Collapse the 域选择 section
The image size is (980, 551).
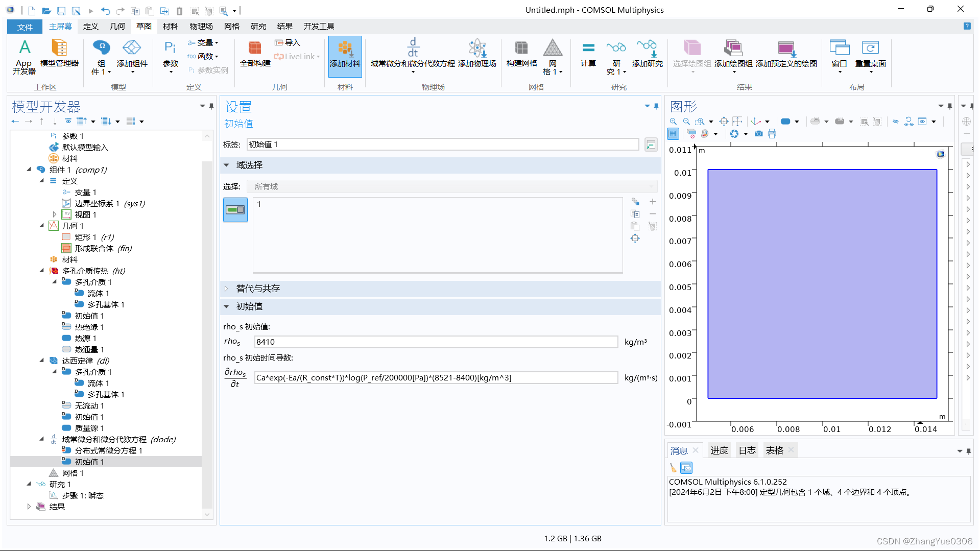(226, 165)
